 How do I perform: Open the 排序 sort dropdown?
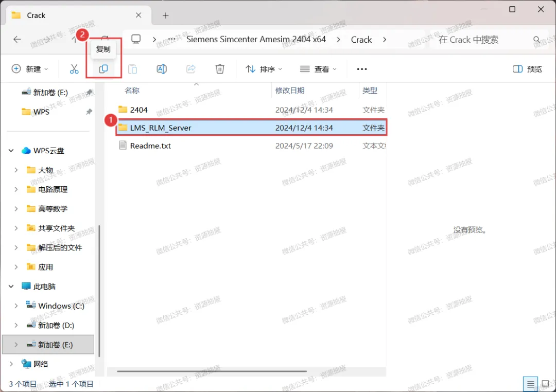[x=264, y=69]
